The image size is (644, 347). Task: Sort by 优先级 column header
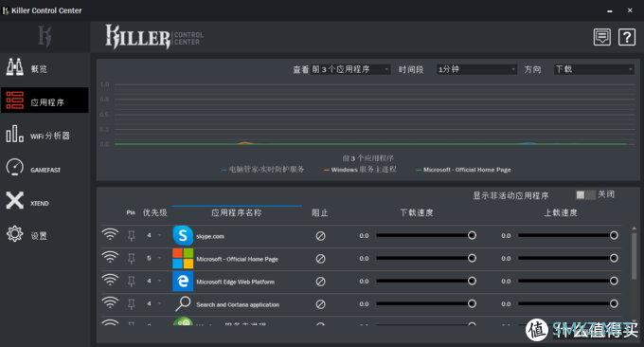click(x=154, y=213)
